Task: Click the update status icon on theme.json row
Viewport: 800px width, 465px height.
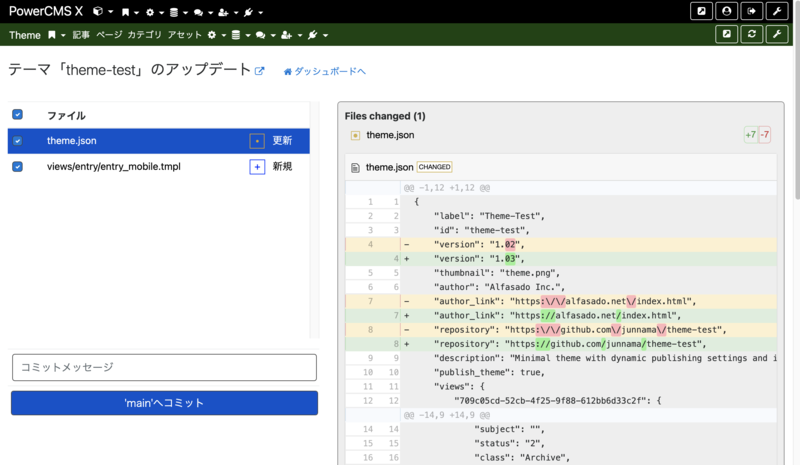Action: [257, 141]
